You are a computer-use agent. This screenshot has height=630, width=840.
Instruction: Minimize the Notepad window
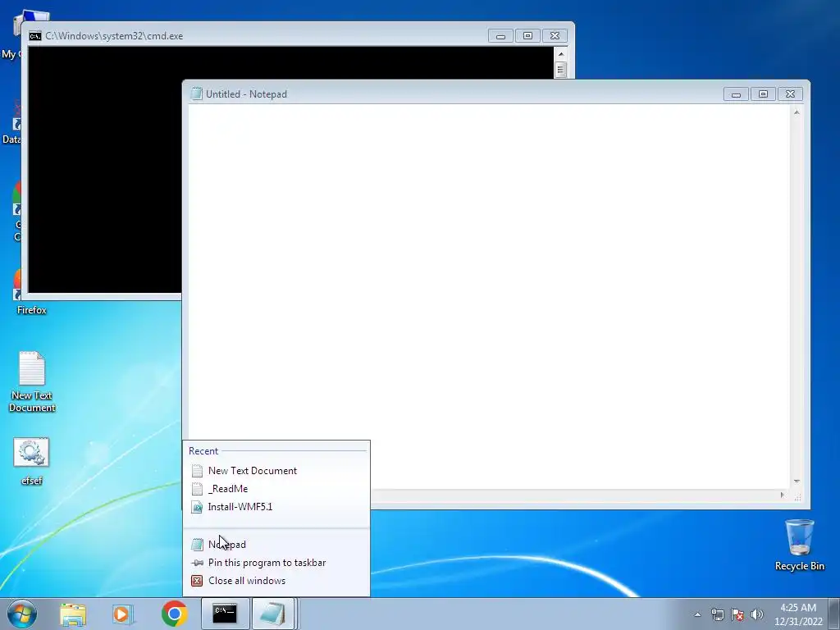tap(736, 94)
